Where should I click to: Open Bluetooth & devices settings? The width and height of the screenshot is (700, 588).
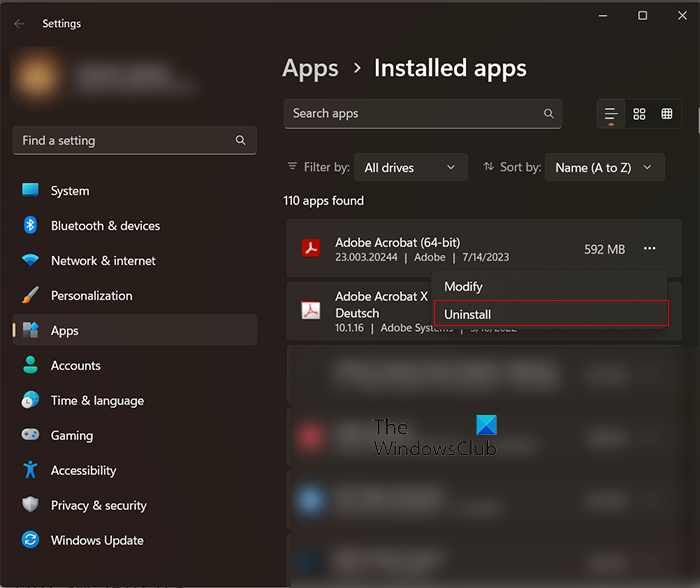point(105,226)
